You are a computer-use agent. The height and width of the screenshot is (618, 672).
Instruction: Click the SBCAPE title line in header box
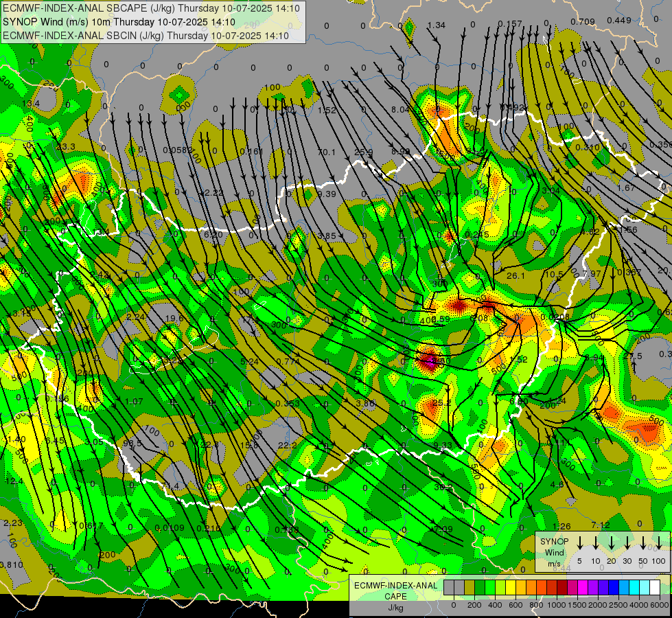pos(151,8)
